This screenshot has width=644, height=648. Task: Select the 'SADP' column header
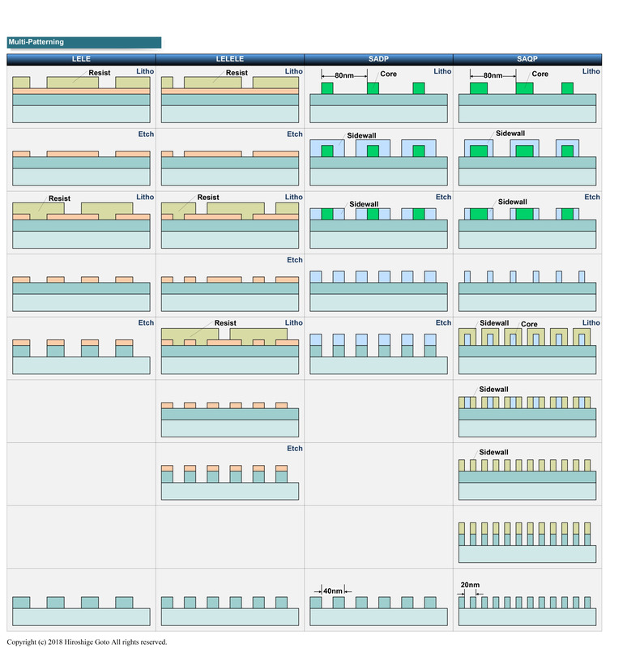(x=378, y=59)
